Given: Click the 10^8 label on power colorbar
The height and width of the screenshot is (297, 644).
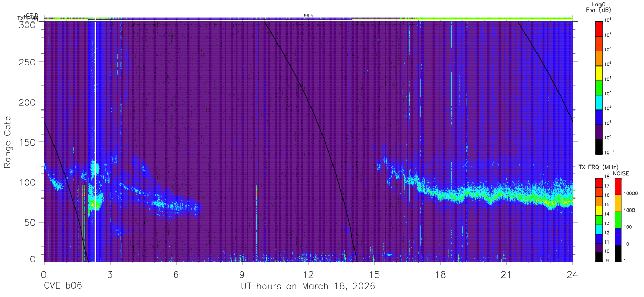Looking at the screenshot, I should [609, 20].
